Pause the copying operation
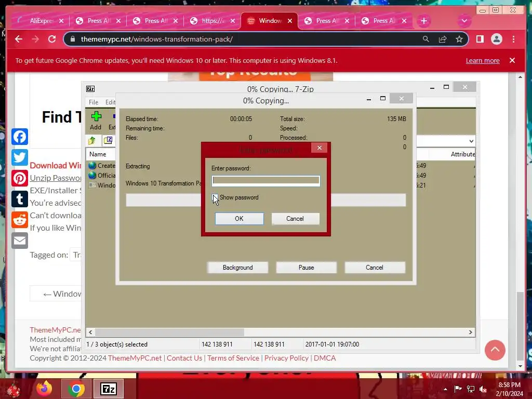 (x=307, y=268)
